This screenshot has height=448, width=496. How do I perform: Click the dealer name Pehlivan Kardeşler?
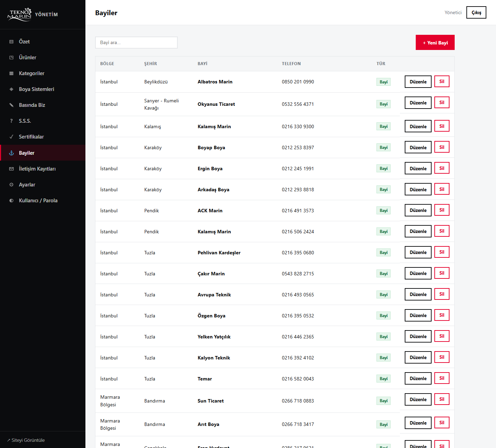pos(219,253)
